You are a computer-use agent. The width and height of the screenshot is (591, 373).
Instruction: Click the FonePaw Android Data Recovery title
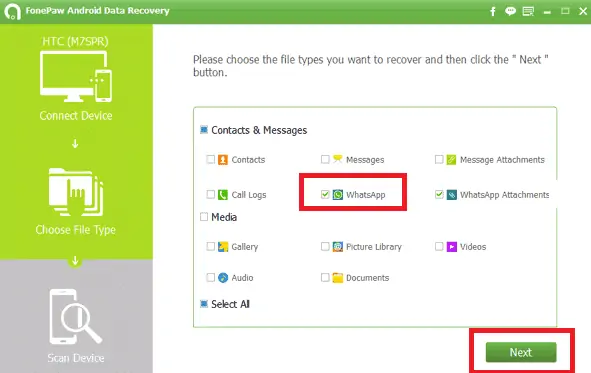[x=97, y=11]
